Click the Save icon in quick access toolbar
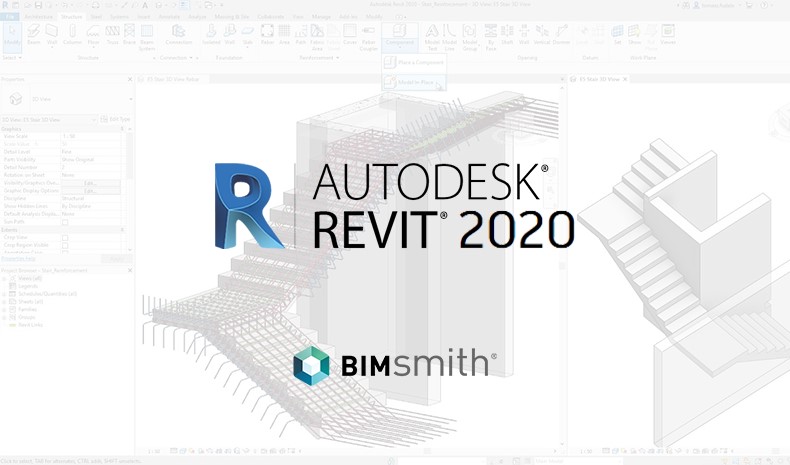790x465 pixels. point(38,5)
